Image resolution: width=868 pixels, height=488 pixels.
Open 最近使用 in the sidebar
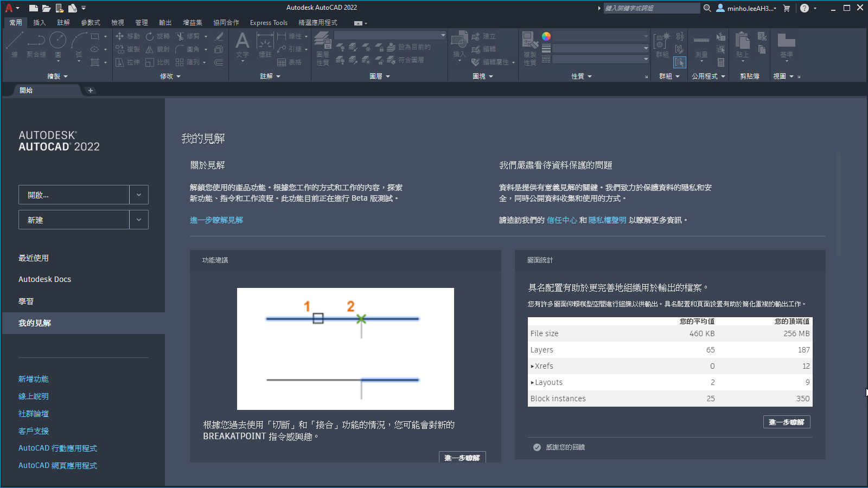click(34, 258)
